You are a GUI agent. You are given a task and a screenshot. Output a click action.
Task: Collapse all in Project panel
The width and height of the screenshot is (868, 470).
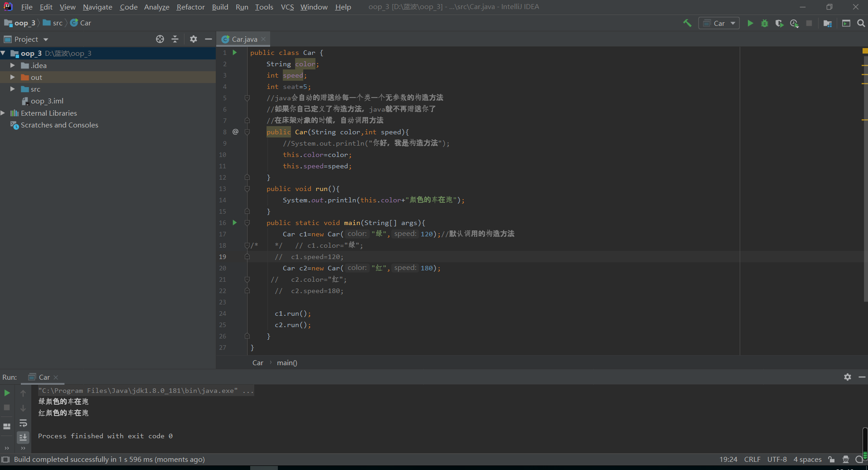point(175,39)
